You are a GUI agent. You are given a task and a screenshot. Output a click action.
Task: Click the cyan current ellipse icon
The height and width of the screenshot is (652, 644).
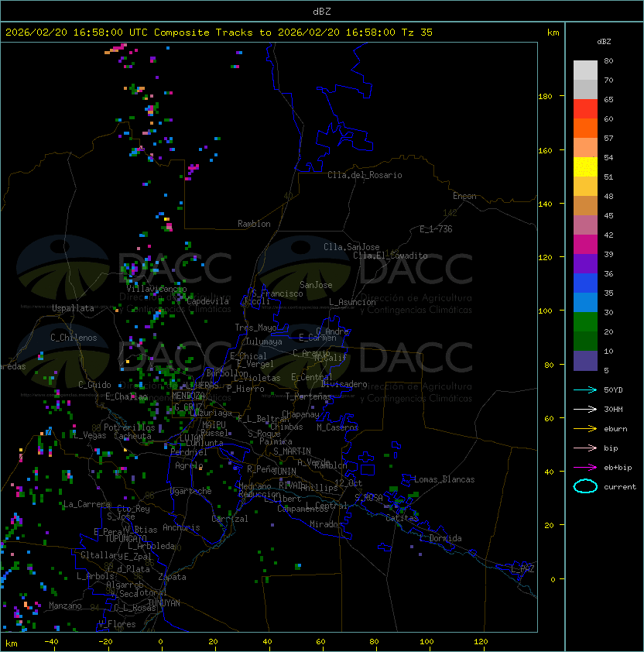(585, 486)
